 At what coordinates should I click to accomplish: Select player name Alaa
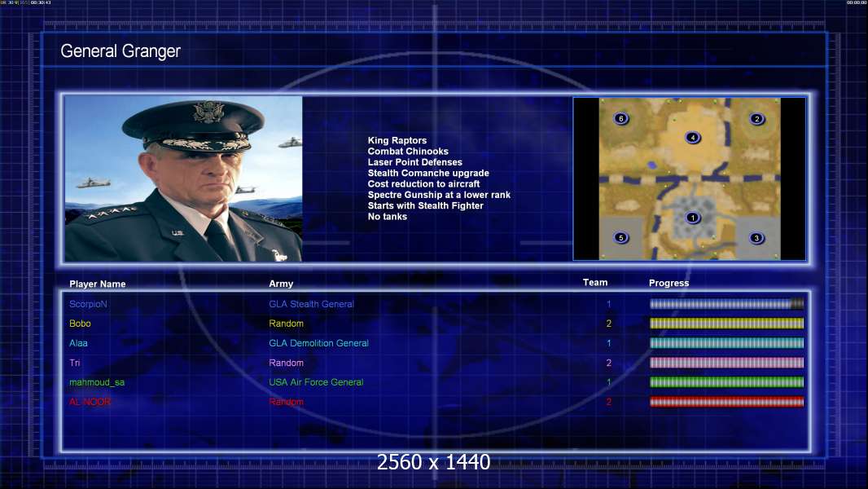78,343
